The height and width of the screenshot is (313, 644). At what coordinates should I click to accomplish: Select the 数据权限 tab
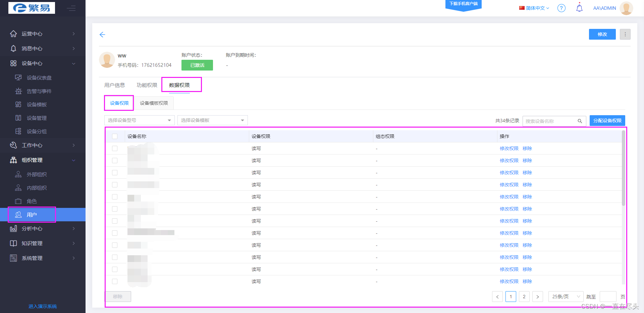click(179, 85)
